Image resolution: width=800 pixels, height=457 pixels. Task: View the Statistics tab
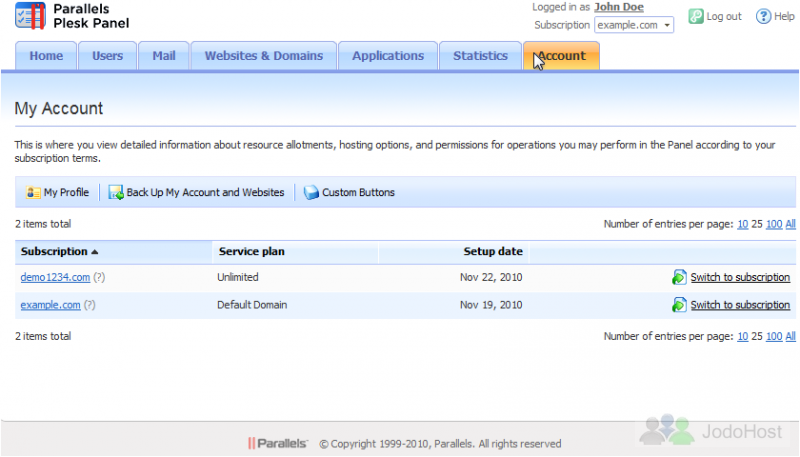(480, 56)
